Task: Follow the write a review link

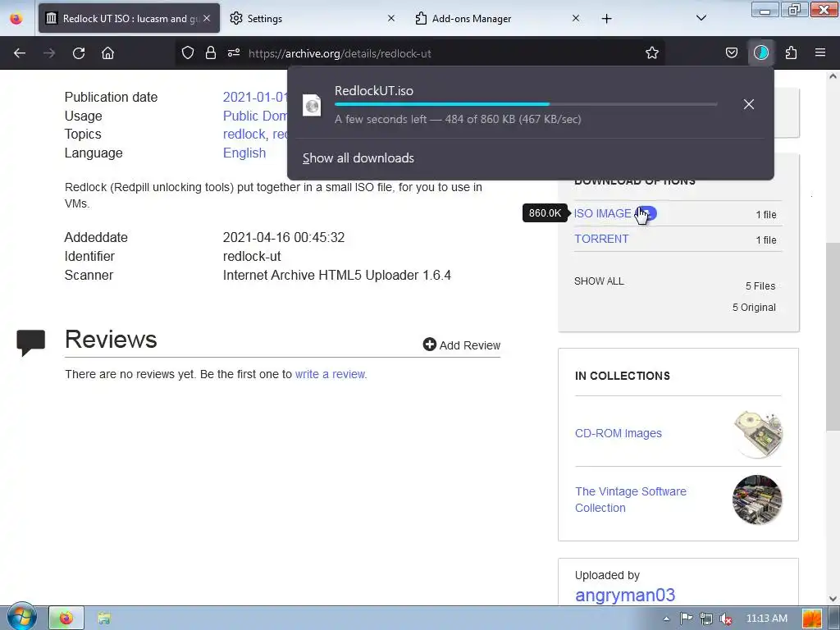Action: coord(330,374)
